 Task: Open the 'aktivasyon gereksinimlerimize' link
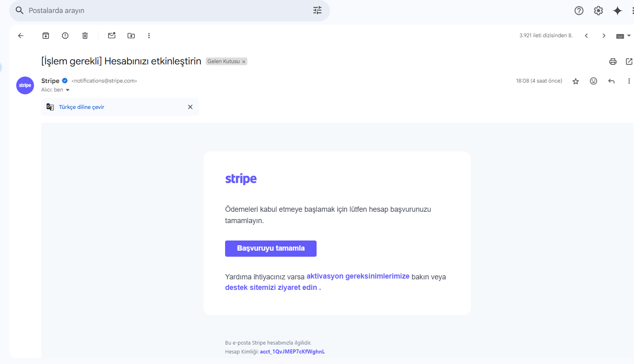point(358,276)
